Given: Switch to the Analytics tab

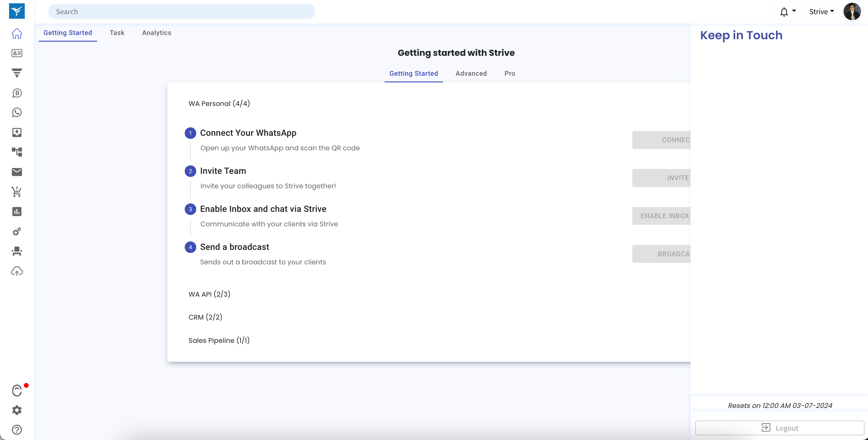Looking at the screenshot, I should pos(157,33).
